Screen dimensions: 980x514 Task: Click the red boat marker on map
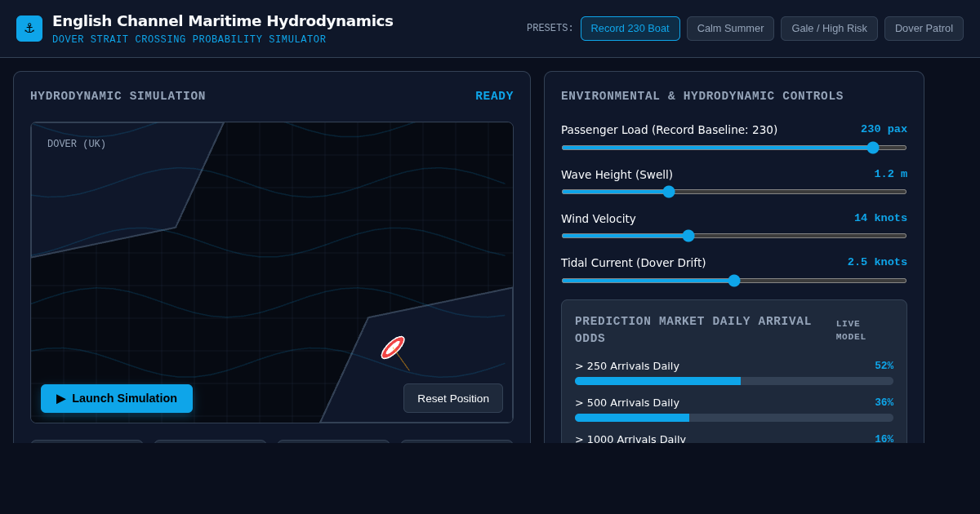[393, 348]
